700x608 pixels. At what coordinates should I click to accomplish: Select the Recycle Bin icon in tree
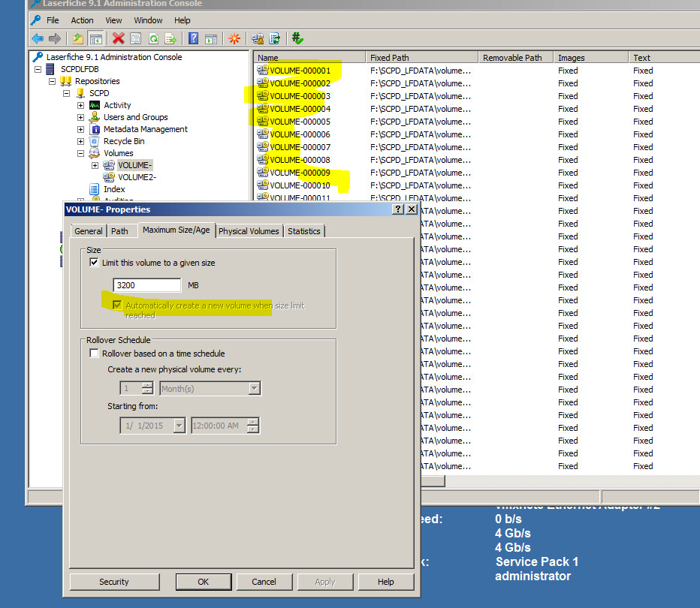pos(94,141)
